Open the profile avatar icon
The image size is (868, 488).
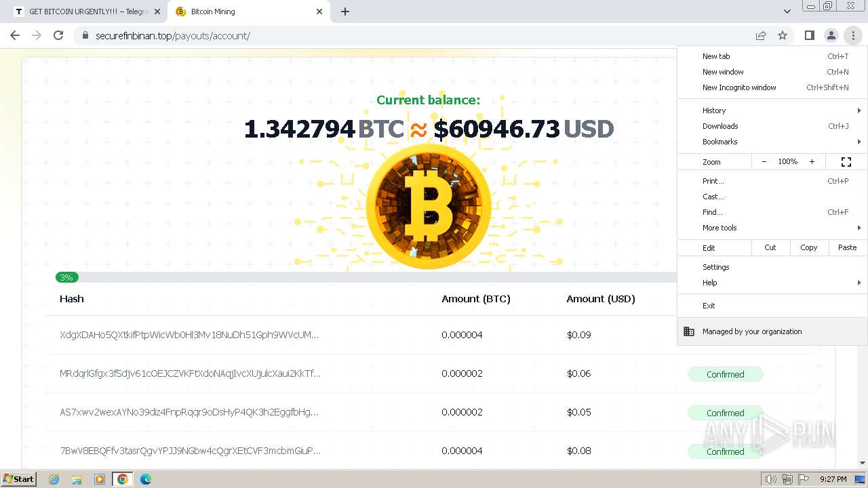[831, 35]
